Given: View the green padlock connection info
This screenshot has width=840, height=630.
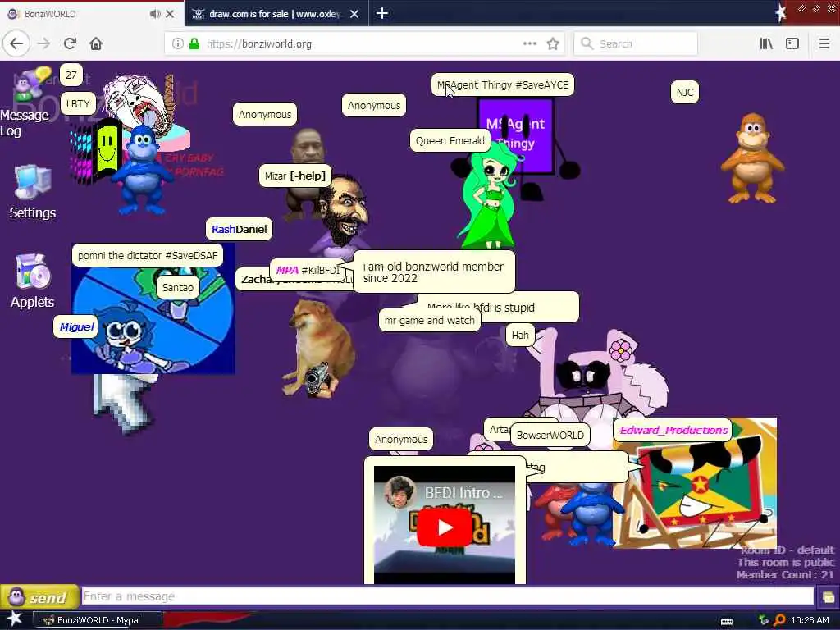Looking at the screenshot, I should tap(194, 44).
